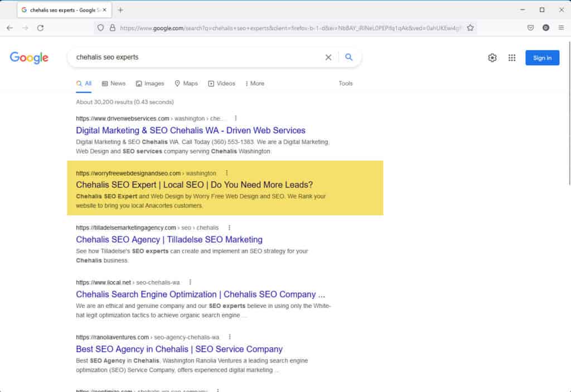Screen dimensions: 571x392
Task: Open Driven Web Services result link
Action: (x=191, y=130)
